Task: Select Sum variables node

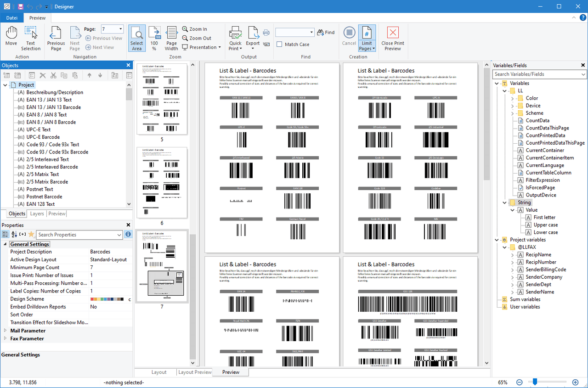Action: tap(525, 299)
